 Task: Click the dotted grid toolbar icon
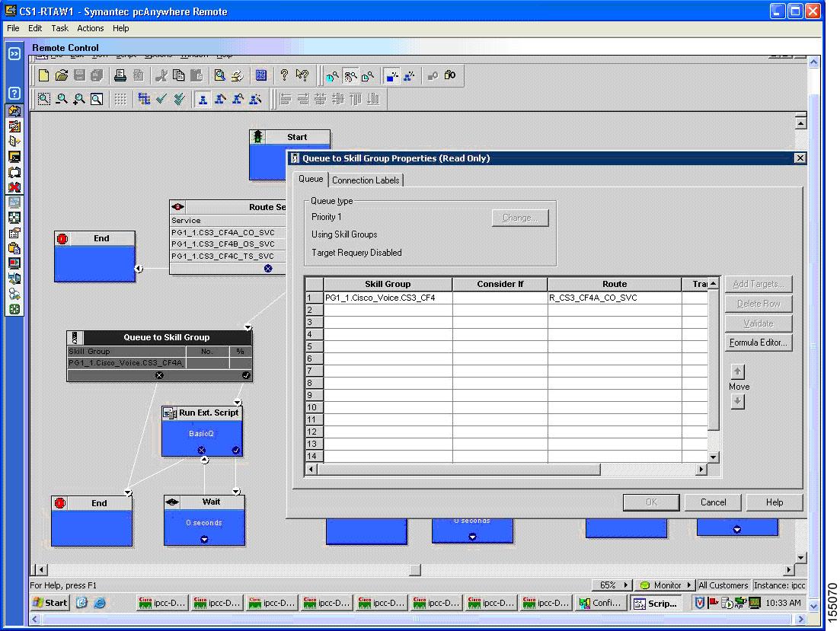(x=120, y=99)
